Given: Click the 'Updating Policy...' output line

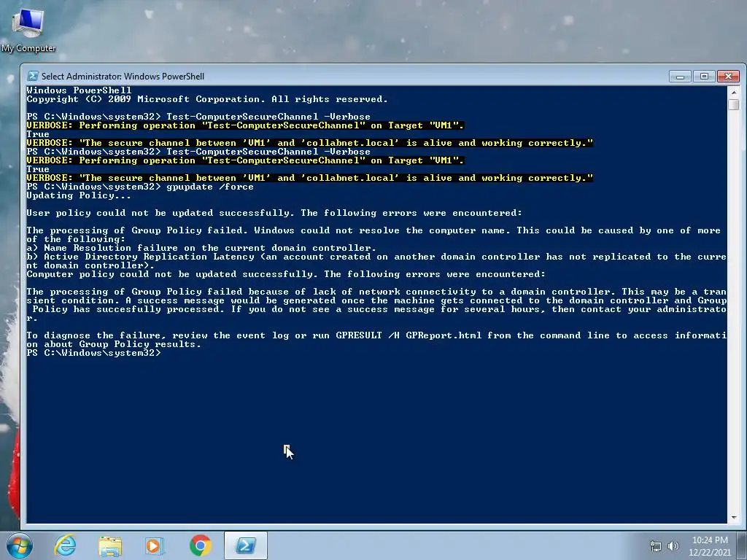Looking at the screenshot, I should (x=79, y=195).
